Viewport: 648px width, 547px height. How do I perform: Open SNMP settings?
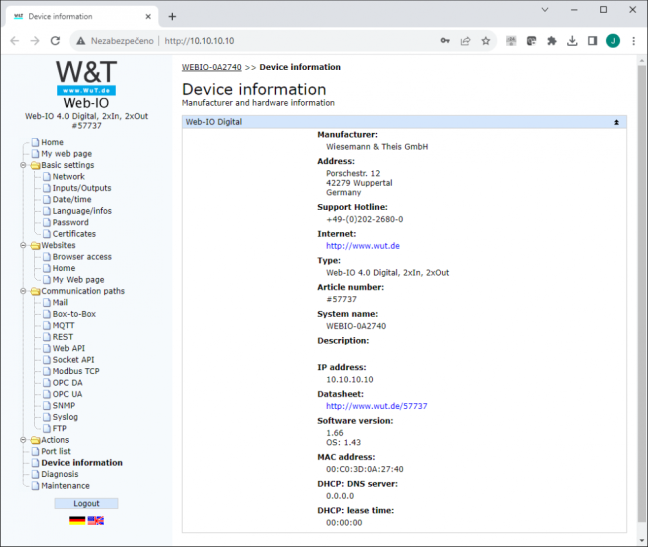(x=64, y=405)
